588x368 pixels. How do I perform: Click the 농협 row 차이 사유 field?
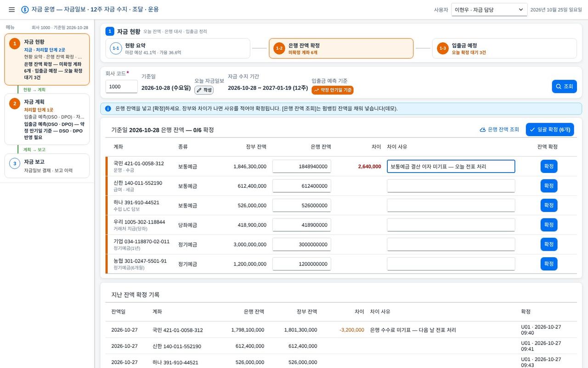pyautogui.click(x=451, y=264)
